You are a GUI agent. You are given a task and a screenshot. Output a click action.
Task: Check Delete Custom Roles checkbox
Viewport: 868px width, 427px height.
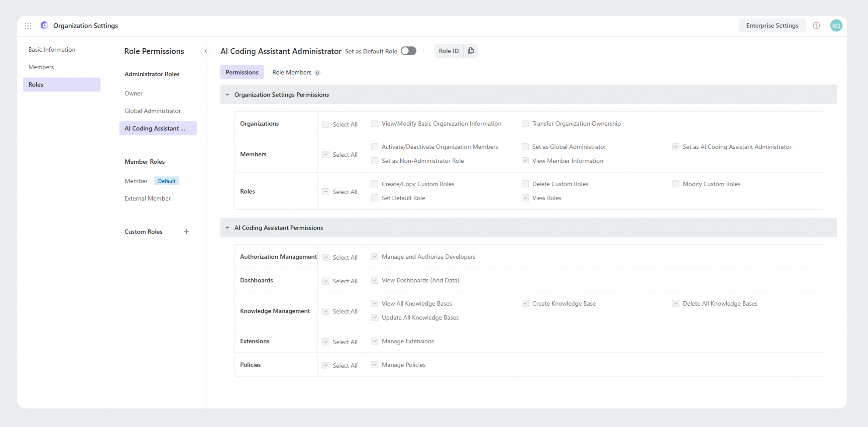coord(525,184)
